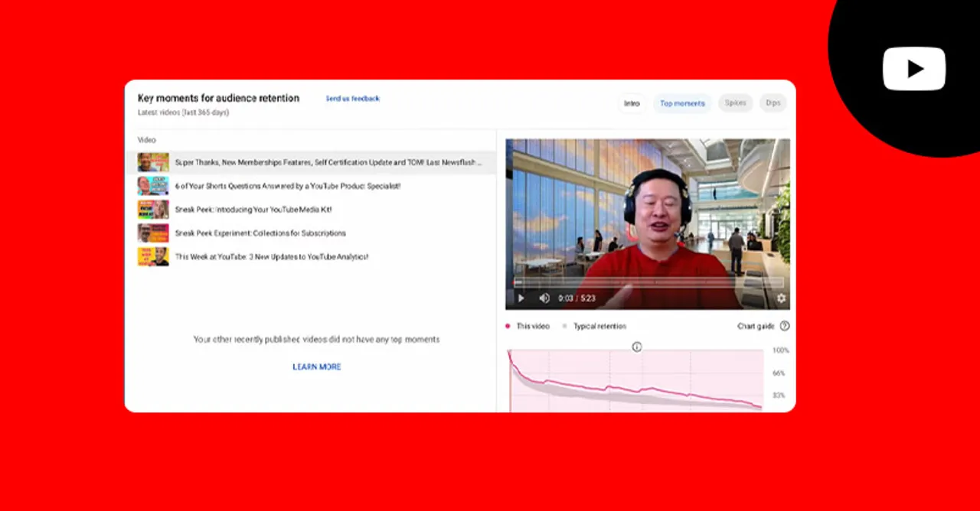
Task: Click the Chart guide help icon
Action: [x=784, y=326]
